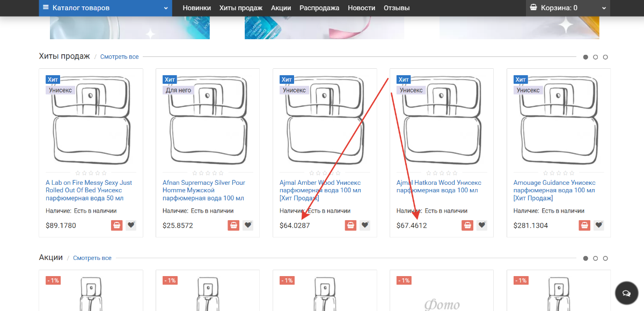
Task: Add Amouage Guidance to favorites
Action: click(x=599, y=225)
